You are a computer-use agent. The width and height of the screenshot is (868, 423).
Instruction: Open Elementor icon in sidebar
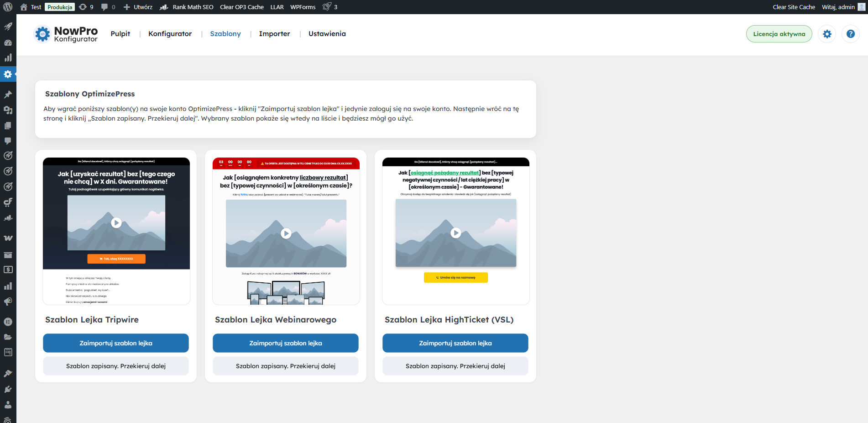pyautogui.click(x=8, y=322)
